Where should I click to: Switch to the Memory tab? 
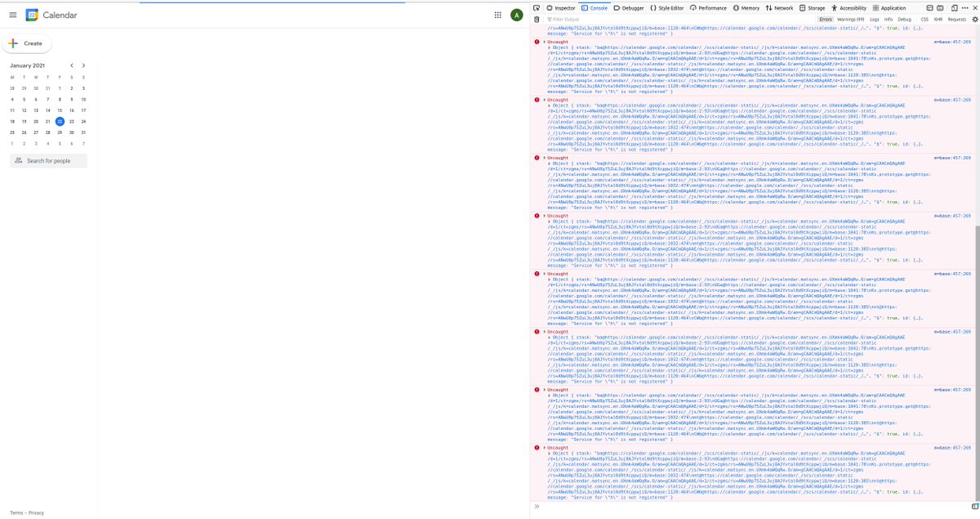click(x=746, y=7)
